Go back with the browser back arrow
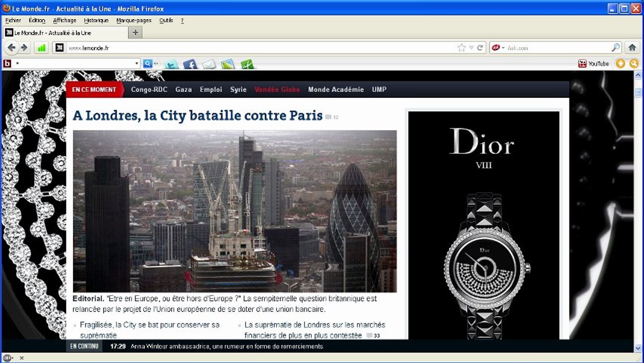 click(12, 48)
